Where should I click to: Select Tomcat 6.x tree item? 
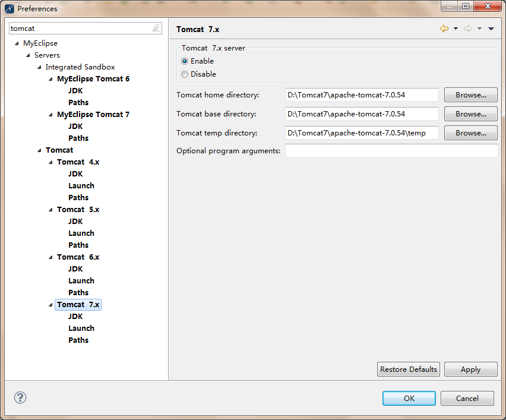tap(78, 257)
